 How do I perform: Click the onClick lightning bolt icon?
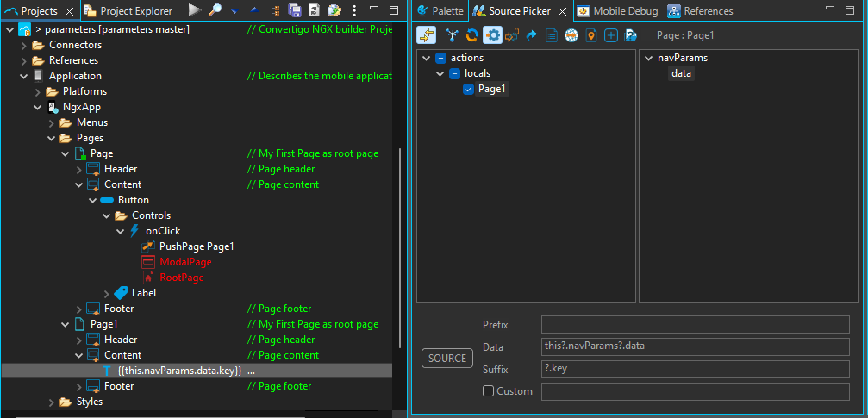pyautogui.click(x=134, y=231)
